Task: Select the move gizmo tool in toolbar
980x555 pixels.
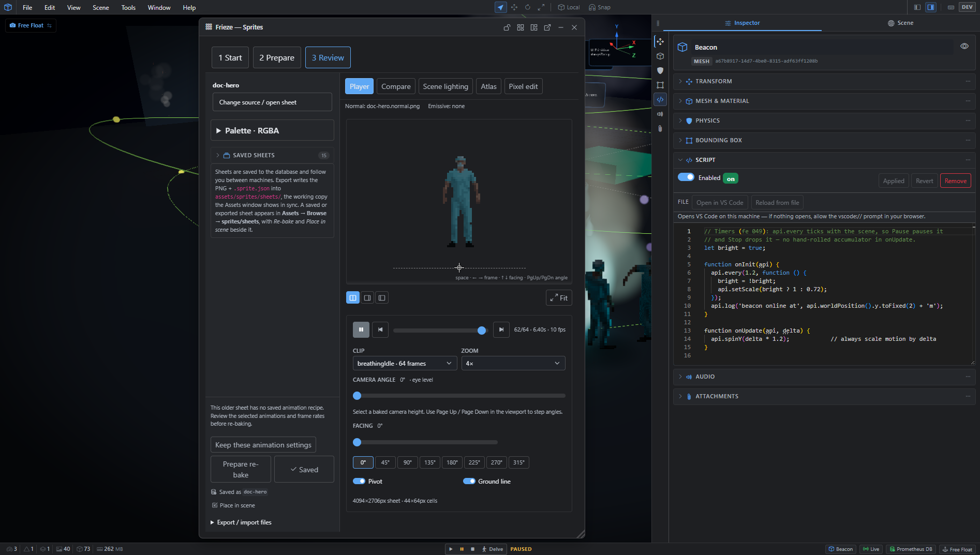Action: tap(514, 7)
